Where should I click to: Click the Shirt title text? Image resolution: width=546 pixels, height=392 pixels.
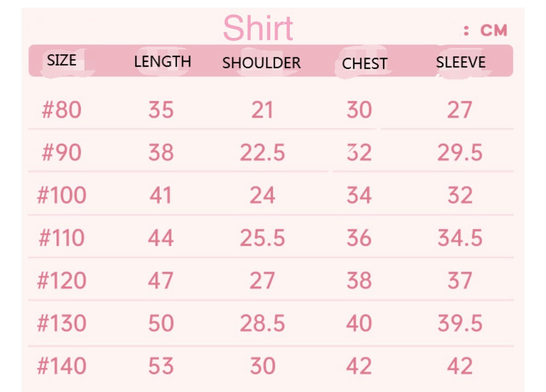coord(258,28)
